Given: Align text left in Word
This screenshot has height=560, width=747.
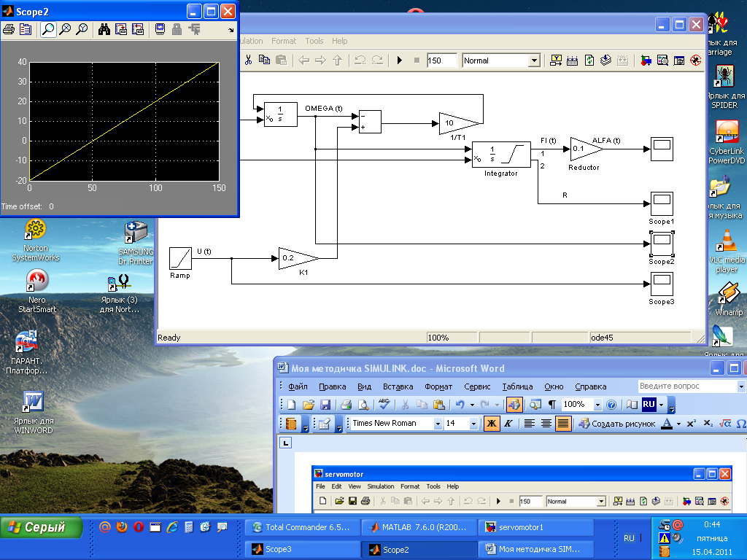Looking at the screenshot, I should 530,424.
